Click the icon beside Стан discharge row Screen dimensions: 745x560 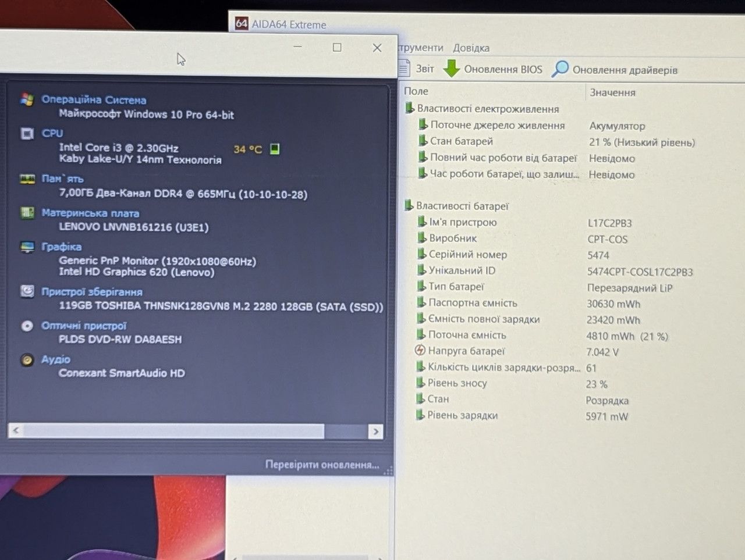[421, 398]
